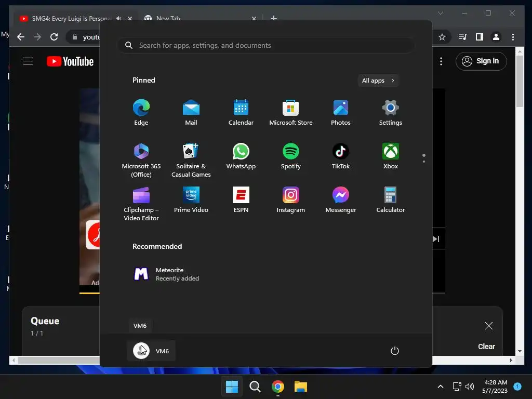Image resolution: width=532 pixels, height=399 pixels.
Task: Open Microsoft 365 (Office)
Action: coord(141,160)
